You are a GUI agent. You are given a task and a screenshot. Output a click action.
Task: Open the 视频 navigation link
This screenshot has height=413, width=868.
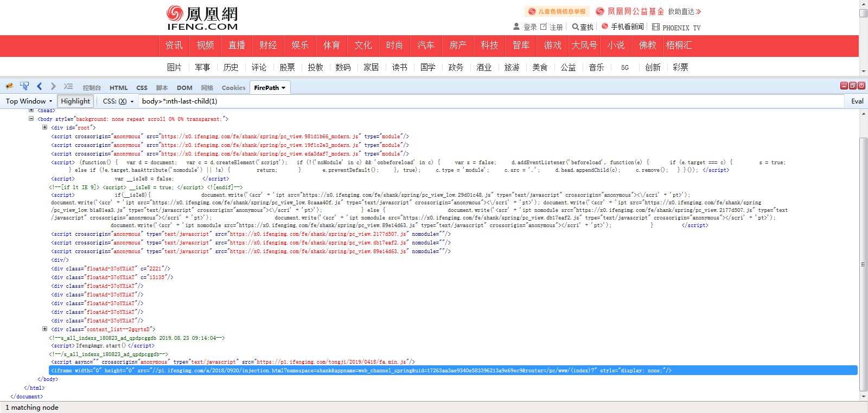pos(206,46)
